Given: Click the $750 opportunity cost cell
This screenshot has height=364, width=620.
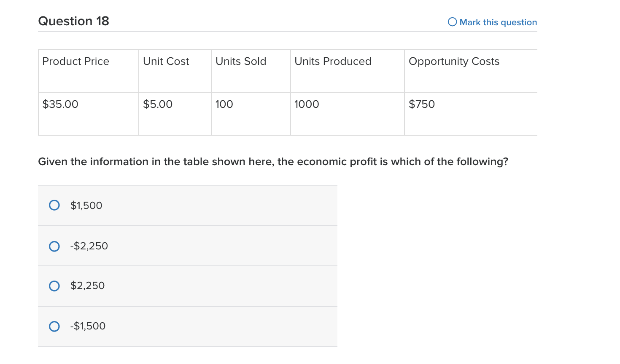Looking at the screenshot, I should pyautogui.click(x=422, y=104).
